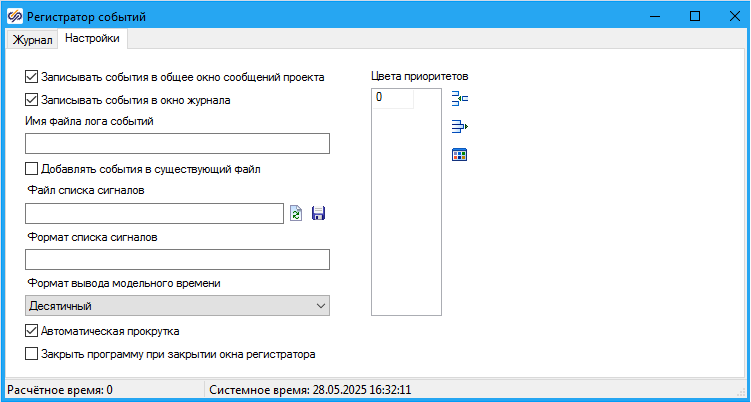751x402 pixels.
Task: Click the application icon in title bar
Action: [13, 15]
